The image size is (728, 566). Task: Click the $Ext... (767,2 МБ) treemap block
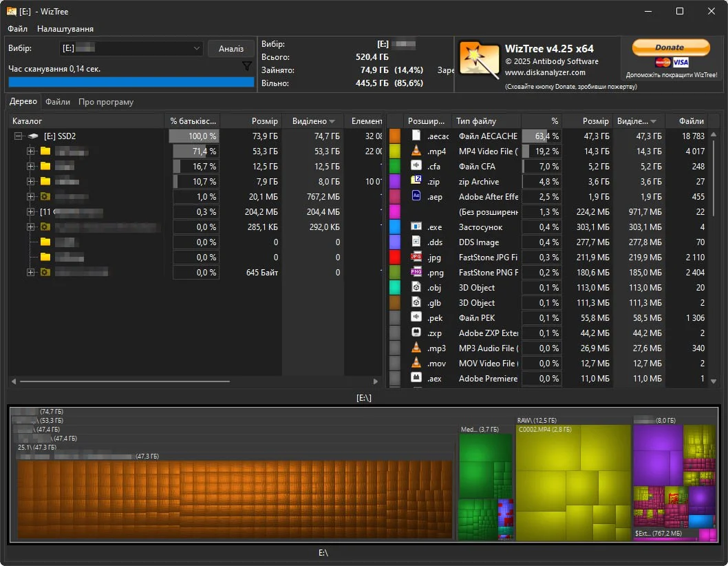pyautogui.click(x=666, y=534)
